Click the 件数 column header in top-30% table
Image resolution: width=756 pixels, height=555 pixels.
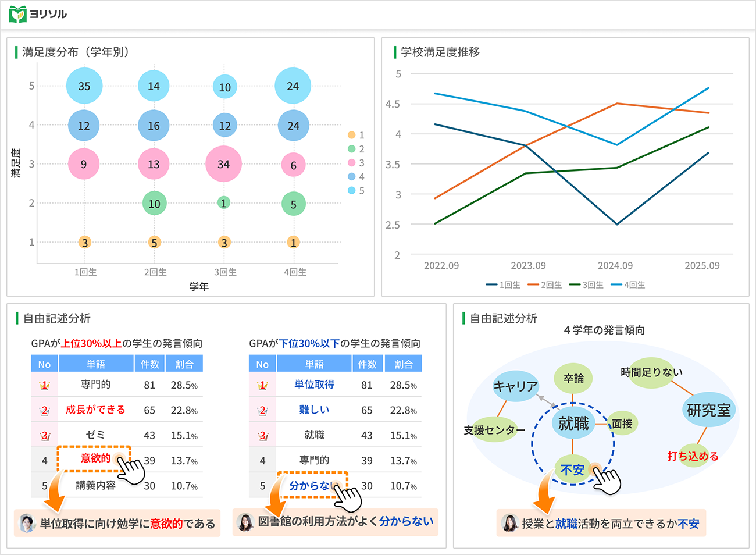(149, 364)
